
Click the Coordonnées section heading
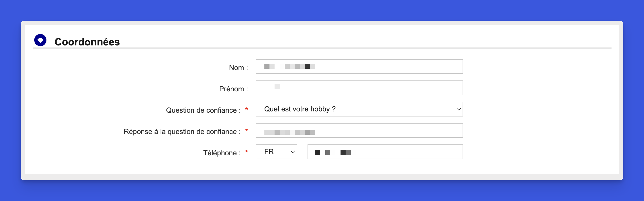[87, 42]
